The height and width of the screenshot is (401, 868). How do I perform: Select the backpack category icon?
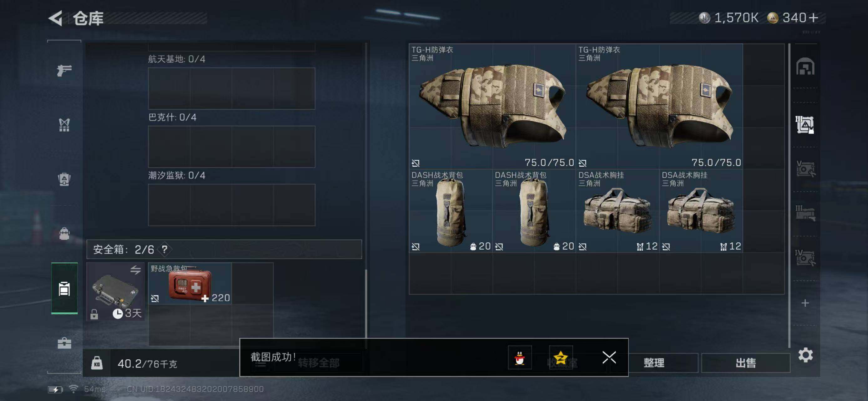tap(64, 179)
